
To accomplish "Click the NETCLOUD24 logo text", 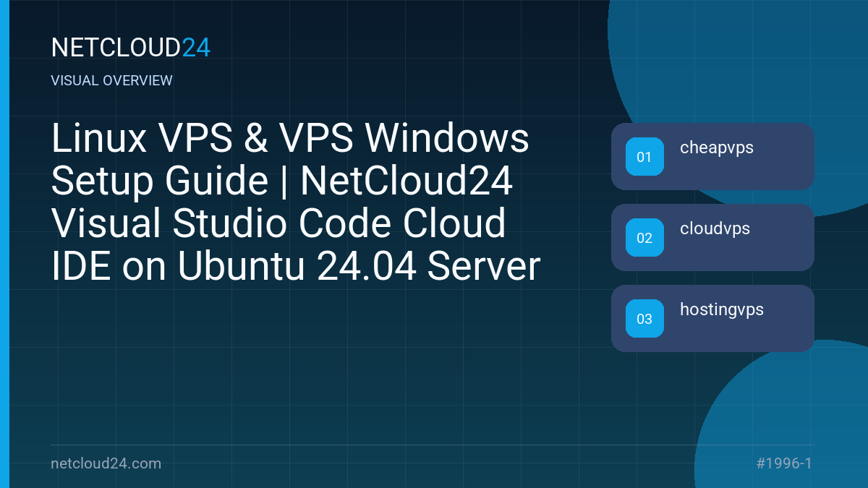I will click(x=131, y=48).
